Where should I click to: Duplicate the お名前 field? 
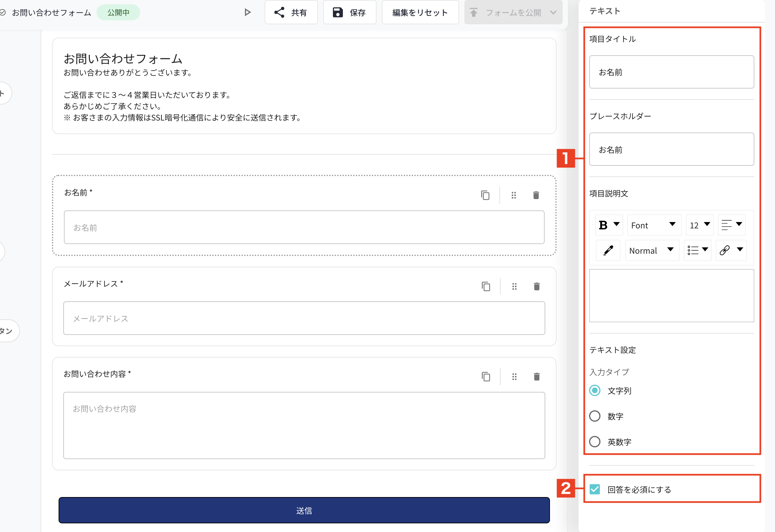[x=485, y=195]
